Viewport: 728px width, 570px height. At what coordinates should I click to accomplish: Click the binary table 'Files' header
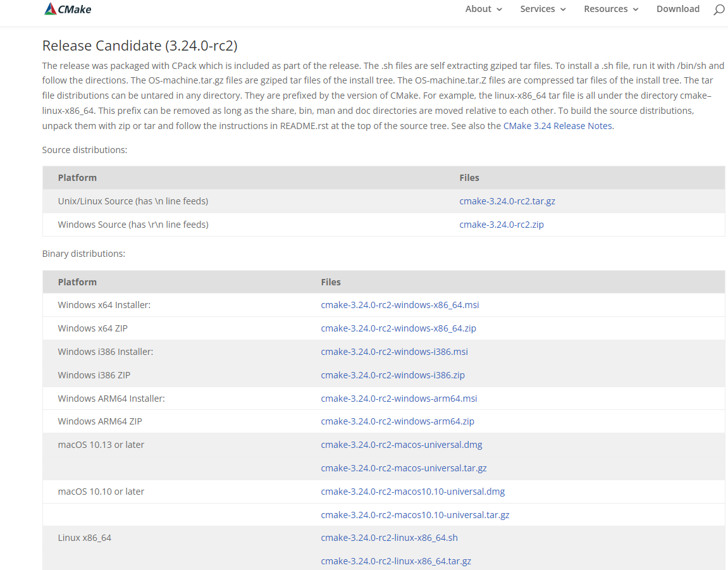pos(331,282)
